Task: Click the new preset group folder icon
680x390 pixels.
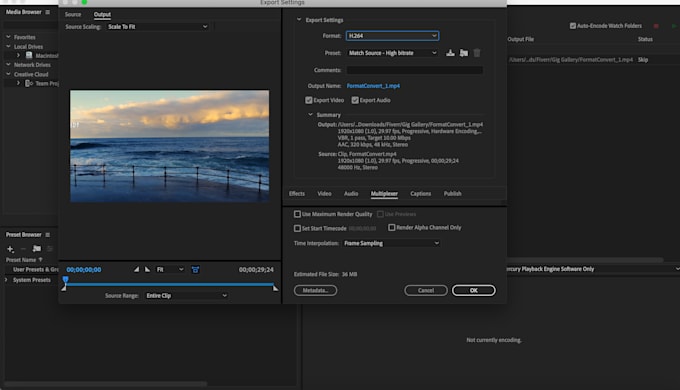Action: [37, 249]
